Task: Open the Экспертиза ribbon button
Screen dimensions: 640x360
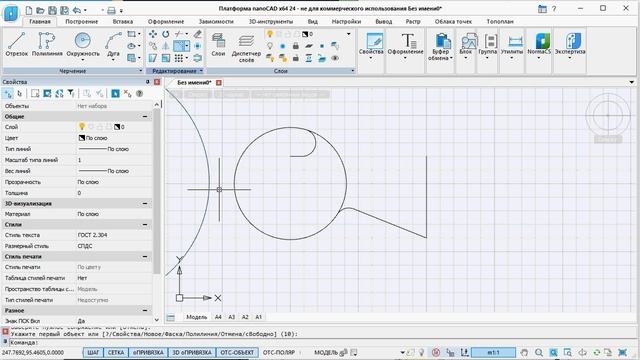Action: 570,46
